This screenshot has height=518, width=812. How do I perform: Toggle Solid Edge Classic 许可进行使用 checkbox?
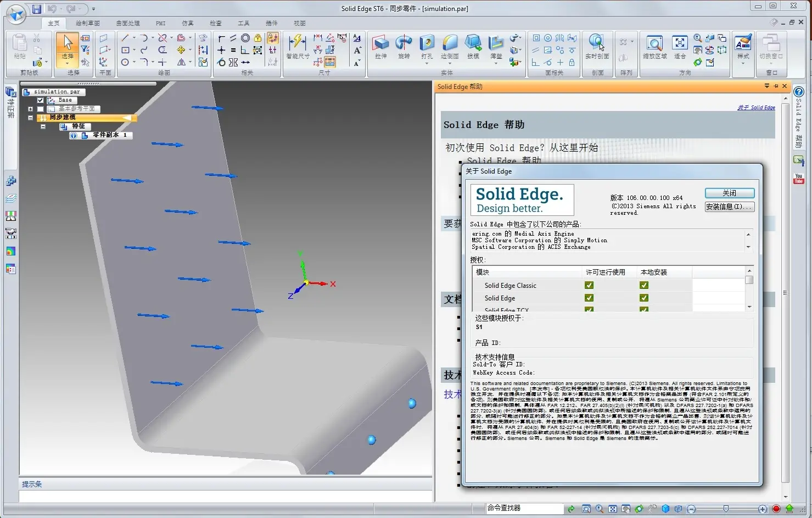(589, 286)
